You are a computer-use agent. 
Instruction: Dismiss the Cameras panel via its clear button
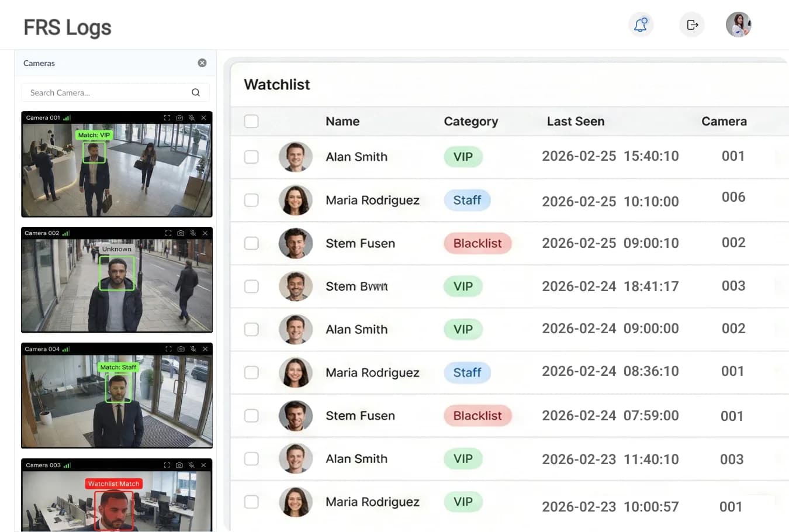202,63
